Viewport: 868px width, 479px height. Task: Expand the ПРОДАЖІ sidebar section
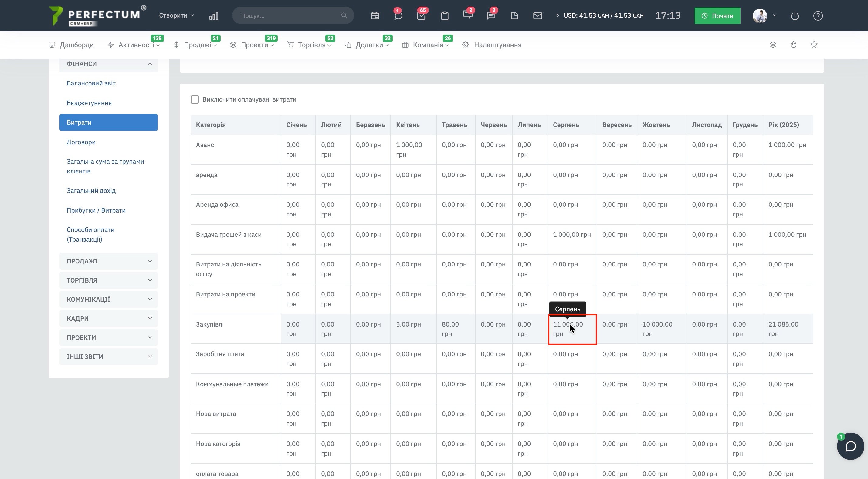coord(109,261)
